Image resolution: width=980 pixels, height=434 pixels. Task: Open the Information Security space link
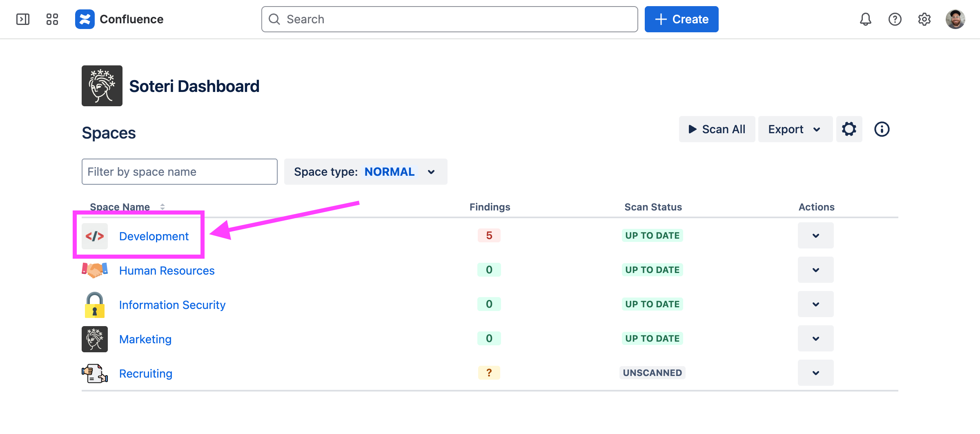pos(172,305)
